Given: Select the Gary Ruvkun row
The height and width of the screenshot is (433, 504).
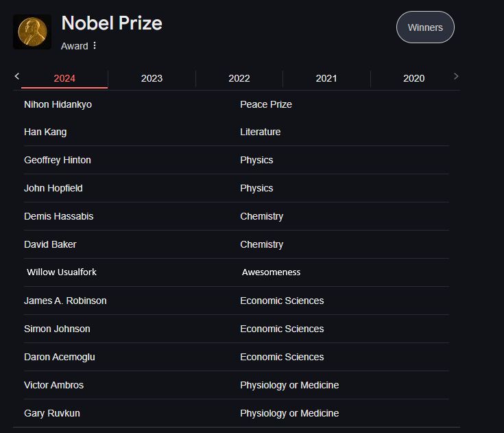Looking at the screenshot, I should click(x=237, y=413).
